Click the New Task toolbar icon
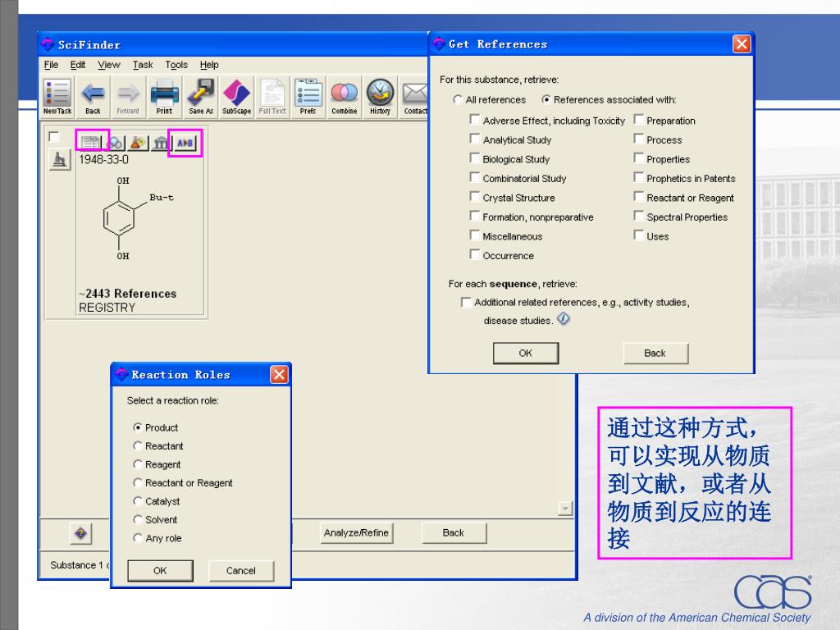This screenshot has height=630, width=840. click(x=57, y=97)
